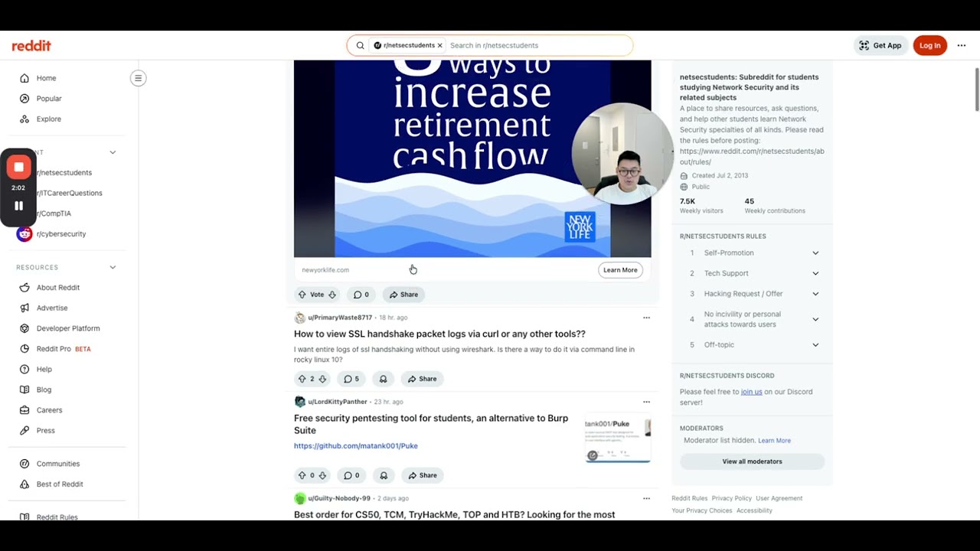Give award on SSL handshake post
Image resolution: width=980 pixels, height=551 pixels.
coord(384,379)
